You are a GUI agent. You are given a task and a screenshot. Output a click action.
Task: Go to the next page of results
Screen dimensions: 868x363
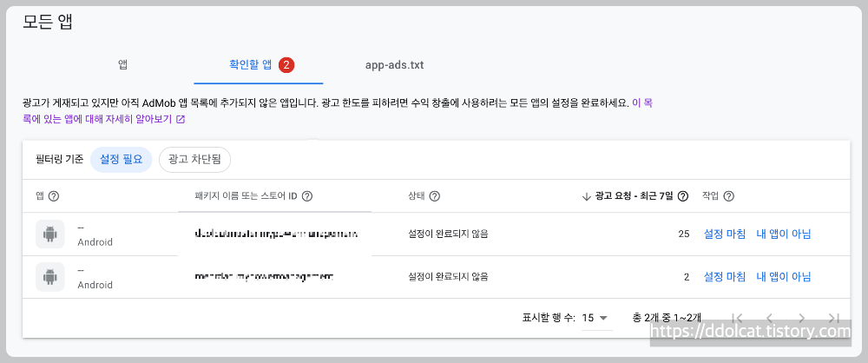tap(801, 318)
